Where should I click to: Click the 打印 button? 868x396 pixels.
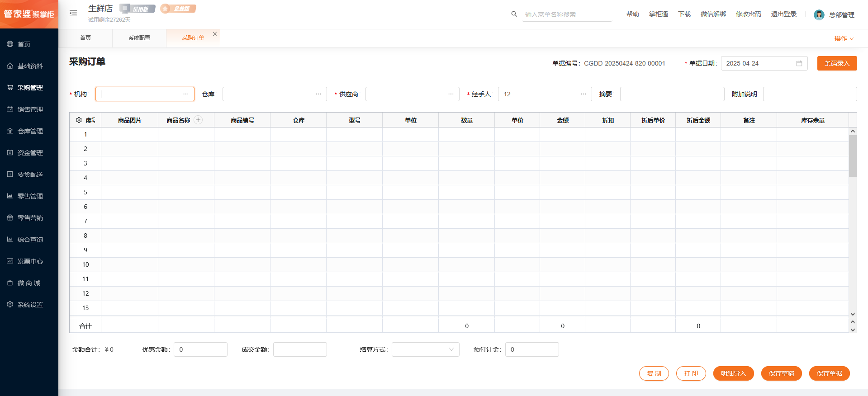(691, 373)
